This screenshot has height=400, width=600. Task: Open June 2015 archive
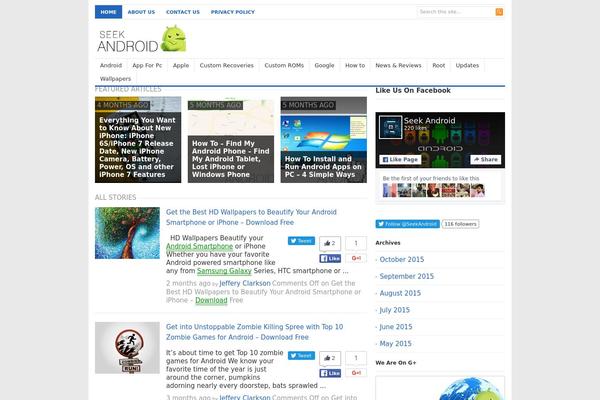[396, 327]
